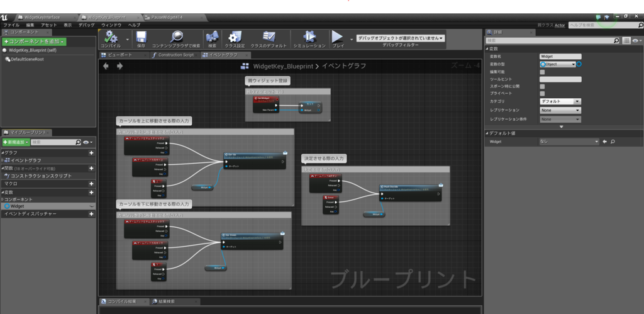The height and width of the screenshot is (314, 644).
Task: Switch to WidgetKeyInterface tab
Action: click(x=45, y=17)
